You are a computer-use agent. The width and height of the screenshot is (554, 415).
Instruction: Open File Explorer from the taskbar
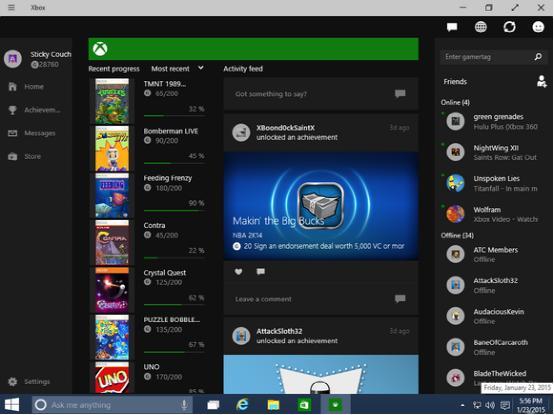coord(273,405)
